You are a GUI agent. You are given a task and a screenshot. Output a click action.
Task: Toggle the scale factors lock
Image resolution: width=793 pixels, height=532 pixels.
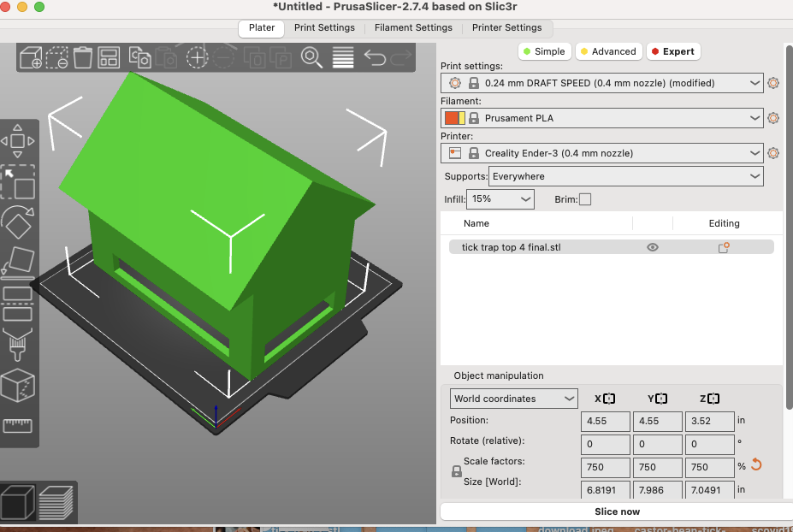tap(457, 471)
